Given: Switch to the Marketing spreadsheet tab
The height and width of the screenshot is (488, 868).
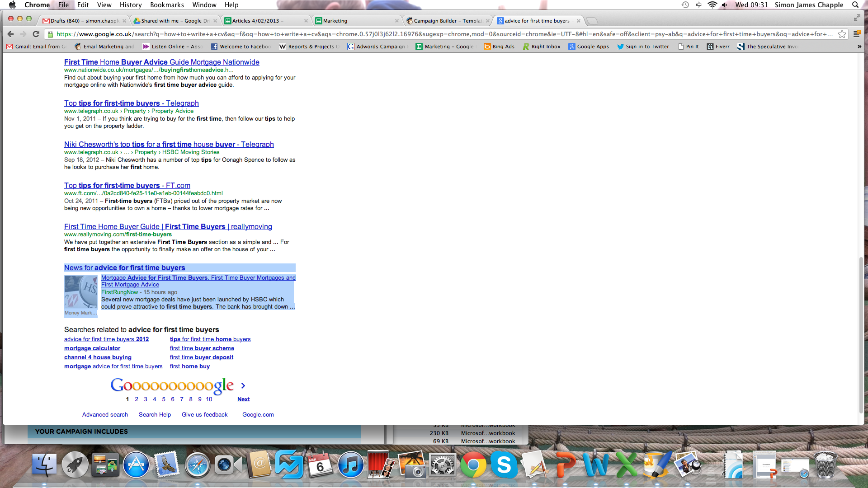Looking at the screenshot, I should [x=357, y=21].
